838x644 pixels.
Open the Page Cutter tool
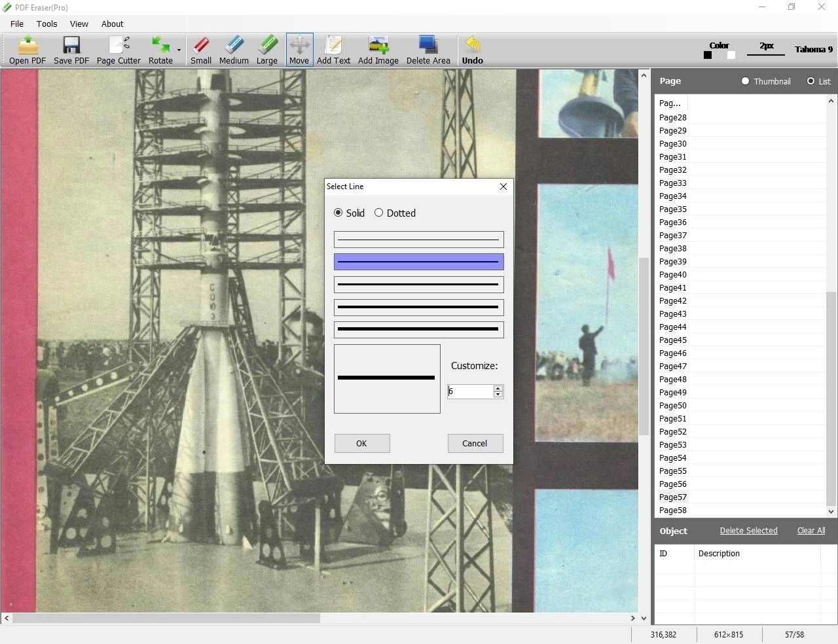pos(118,50)
